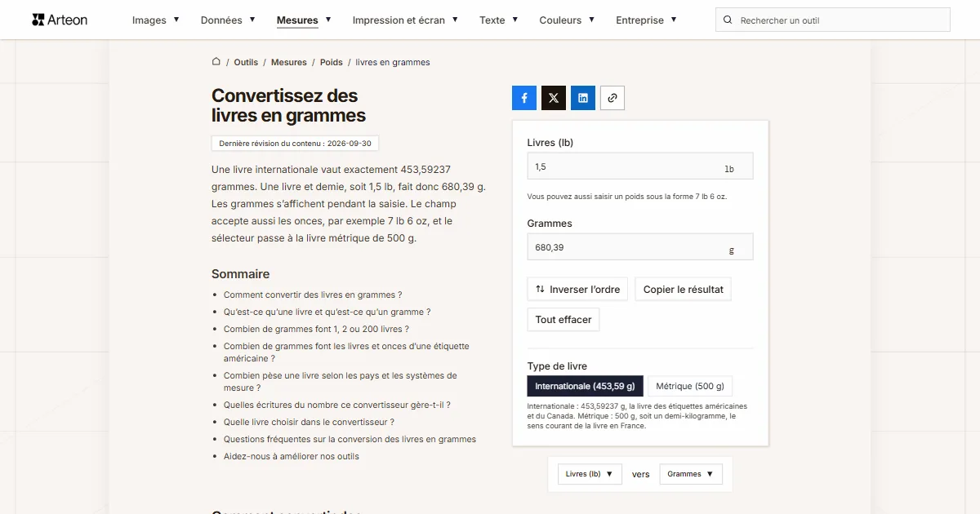Open the Grammes target unit dropdown
The height and width of the screenshot is (514, 980).
point(691,474)
